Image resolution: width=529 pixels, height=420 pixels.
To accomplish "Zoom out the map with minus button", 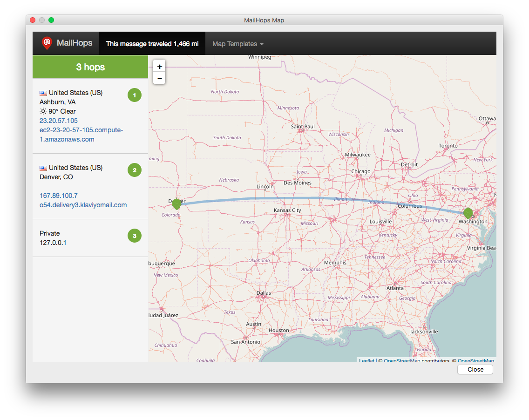I will 160,78.
